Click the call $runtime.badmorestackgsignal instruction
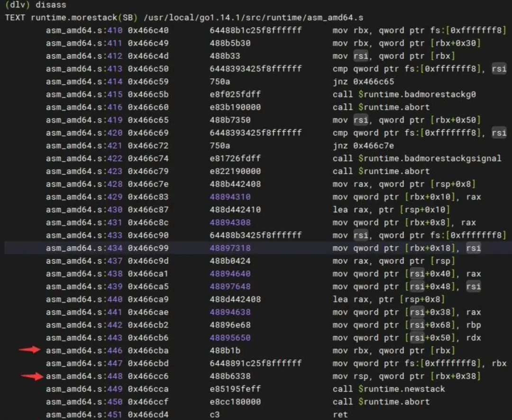 [417, 158]
